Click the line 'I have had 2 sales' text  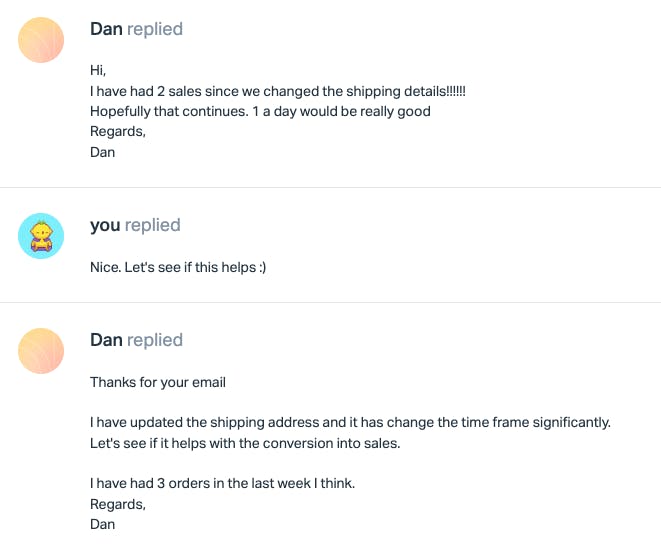click(277, 91)
